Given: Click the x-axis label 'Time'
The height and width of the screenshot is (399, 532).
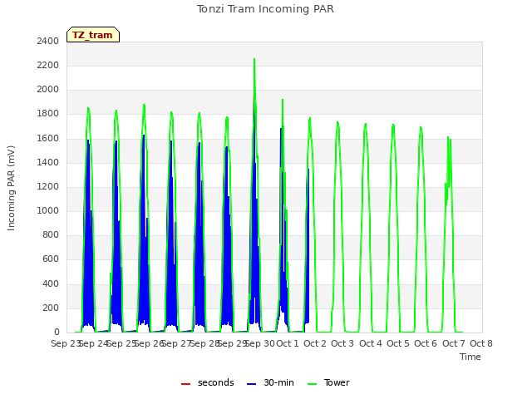Looking at the screenshot, I should pyautogui.click(x=470, y=357).
